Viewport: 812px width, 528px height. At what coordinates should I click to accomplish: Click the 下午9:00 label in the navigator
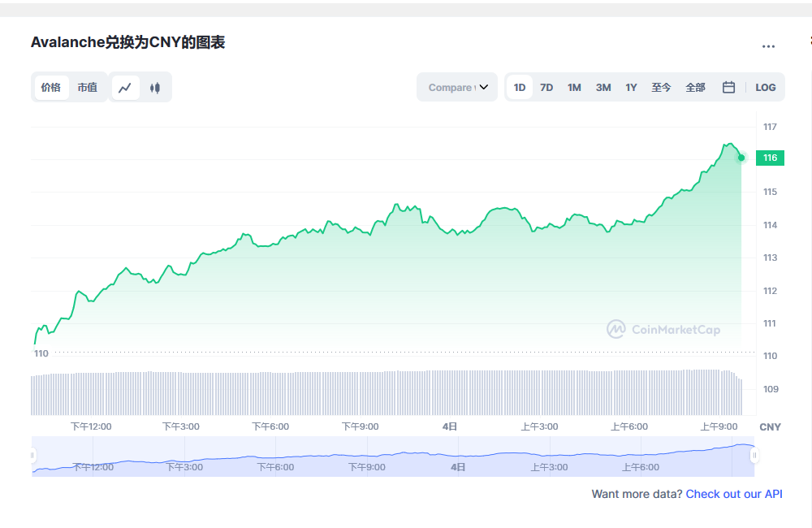[367, 467]
